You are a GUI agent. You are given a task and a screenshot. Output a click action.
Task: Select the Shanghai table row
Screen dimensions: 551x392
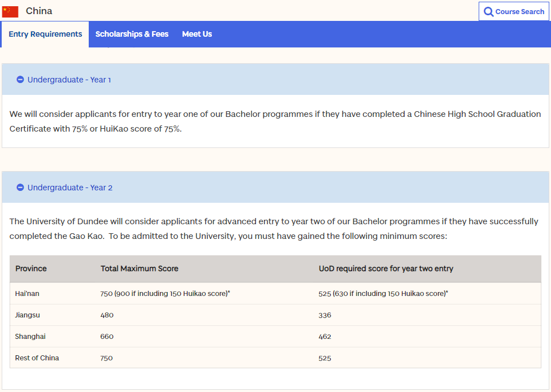276,337
